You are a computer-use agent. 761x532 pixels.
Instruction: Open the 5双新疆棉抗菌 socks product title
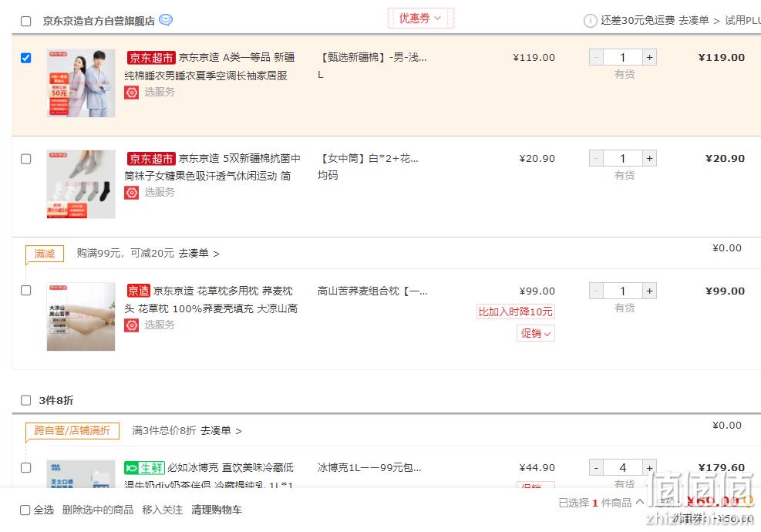pyautogui.click(x=213, y=167)
